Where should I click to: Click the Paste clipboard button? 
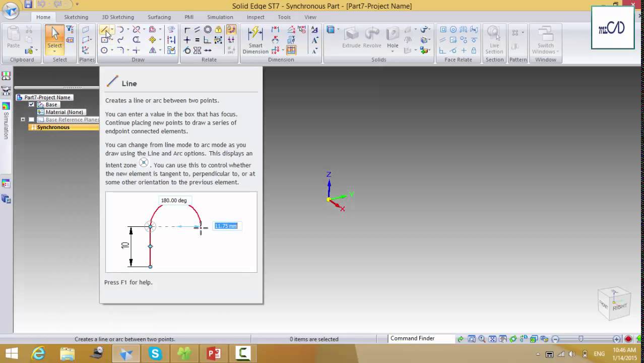click(14, 37)
